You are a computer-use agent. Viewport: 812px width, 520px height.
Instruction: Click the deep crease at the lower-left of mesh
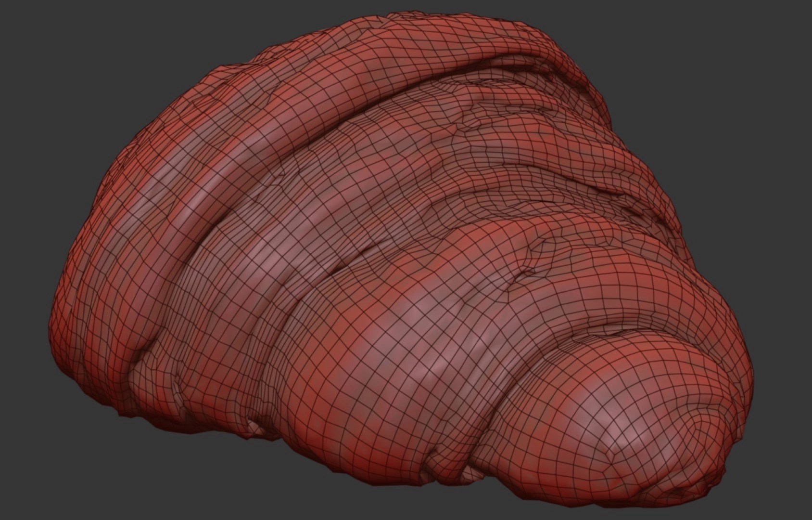tap(140, 356)
